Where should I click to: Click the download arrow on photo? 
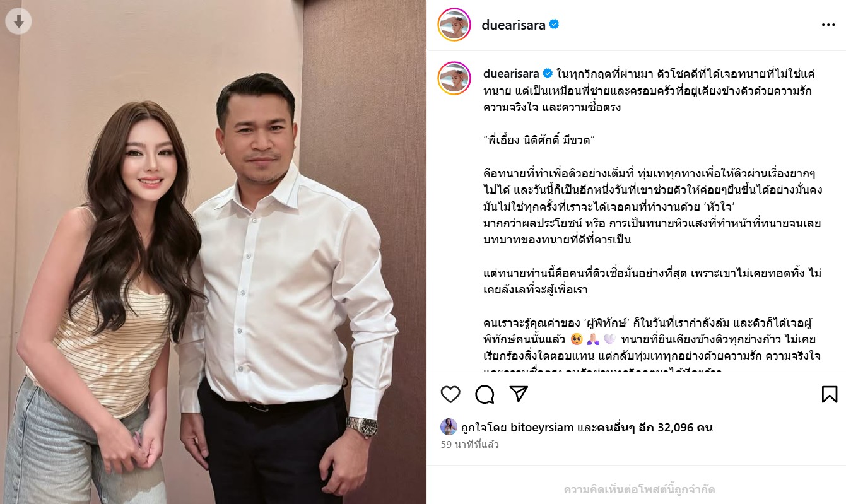(19, 22)
